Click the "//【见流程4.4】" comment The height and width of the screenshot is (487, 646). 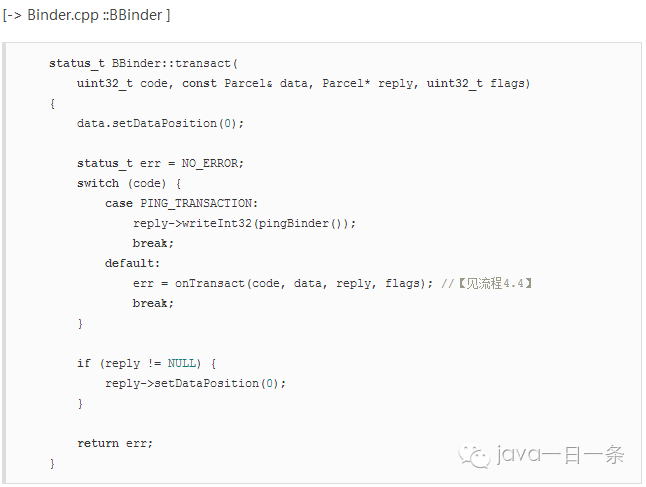(486, 283)
